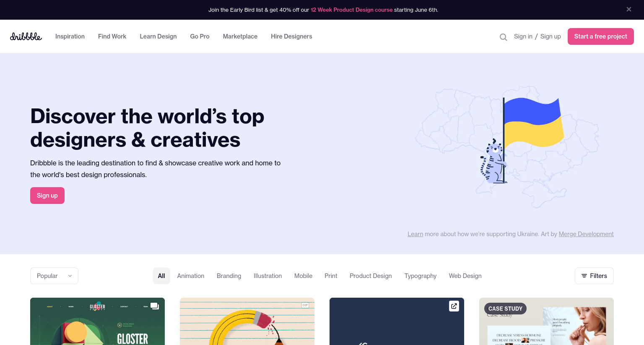This screenshot has height=345, width=644.
Task: Select the All category tab
Action: click(x=161, y=276)
